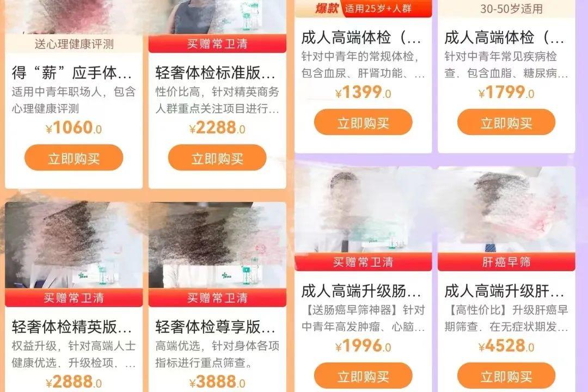Select the 送心理健康评测 banner label
This screenshot has height=392, width=588.
point(74,44)
